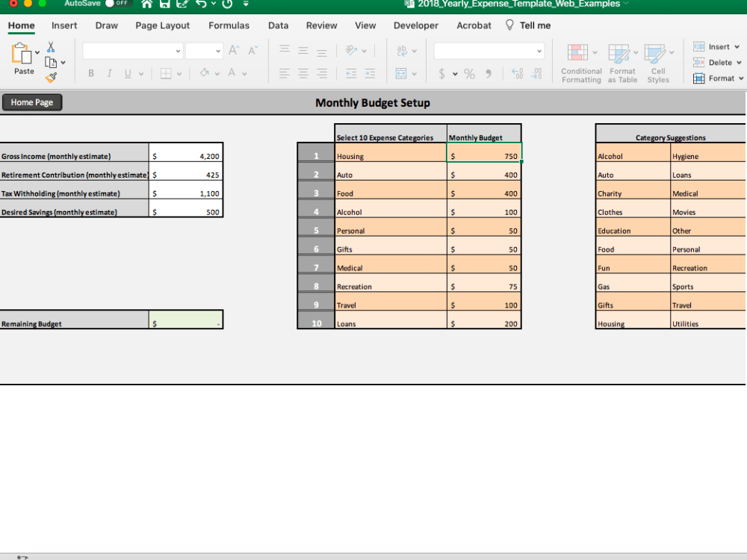Viewport: 747px width, 560px height.
Task: Select the Cut (scissors) icon
Action: pyautogui.click(x=51, y=46)
